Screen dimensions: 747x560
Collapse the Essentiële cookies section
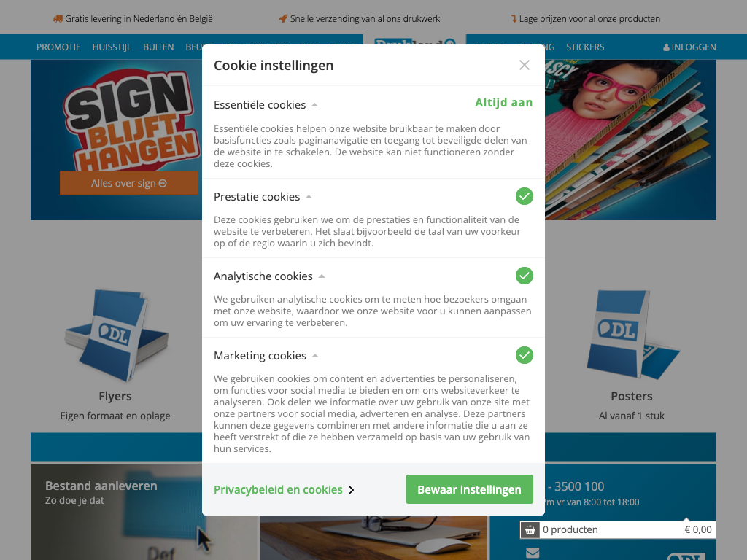314,105
